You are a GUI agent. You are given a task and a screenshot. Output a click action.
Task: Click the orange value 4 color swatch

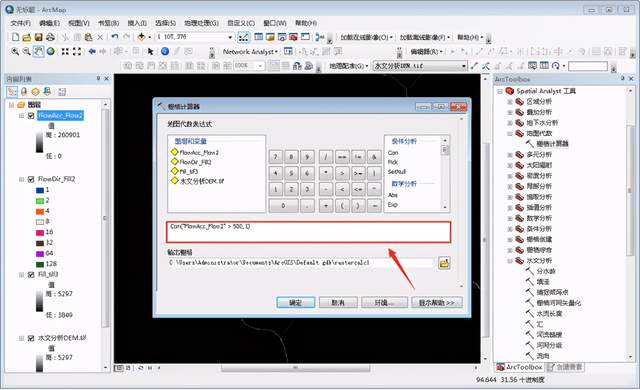pos(40,211)
